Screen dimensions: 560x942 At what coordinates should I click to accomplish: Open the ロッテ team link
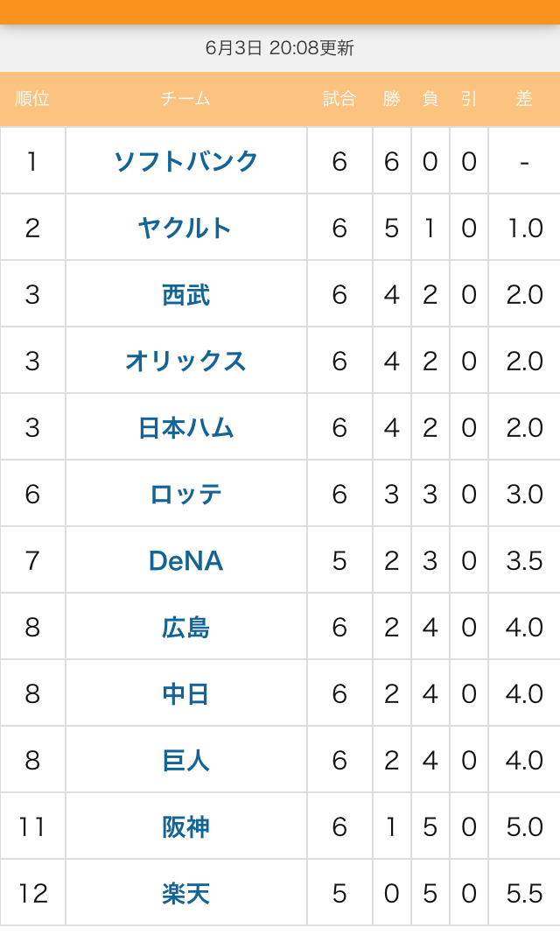(x=185, y=495)
